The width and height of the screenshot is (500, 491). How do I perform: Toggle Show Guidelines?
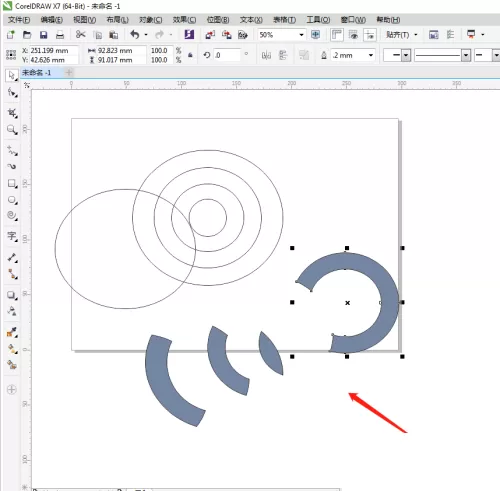point(370,35)
